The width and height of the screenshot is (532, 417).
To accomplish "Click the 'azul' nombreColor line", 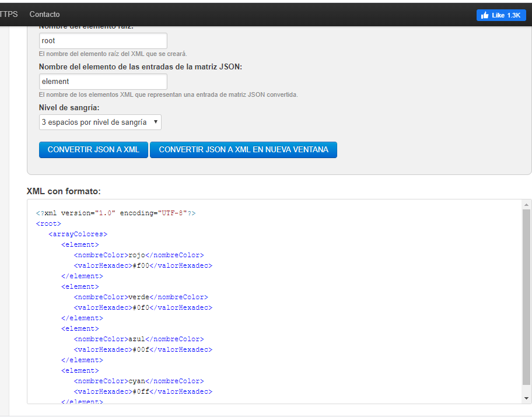I will click(138, 339).
